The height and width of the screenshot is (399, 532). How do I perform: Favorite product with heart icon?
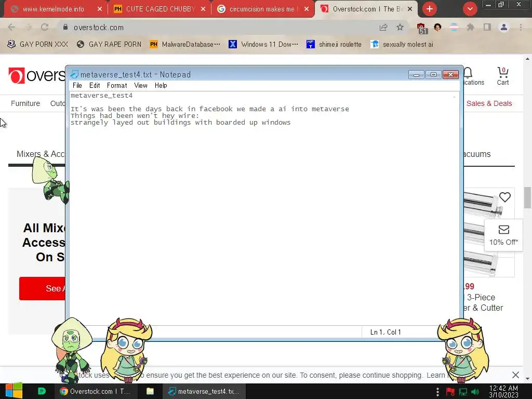pyautogui.click(x=505, y=197)
